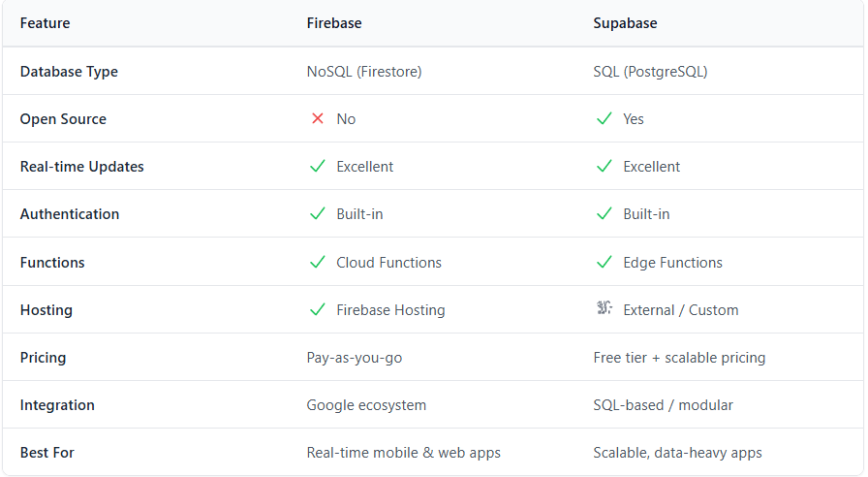Click the SQL (PostgreSQL) cell

pyautogui.click(x=650, y=72)
